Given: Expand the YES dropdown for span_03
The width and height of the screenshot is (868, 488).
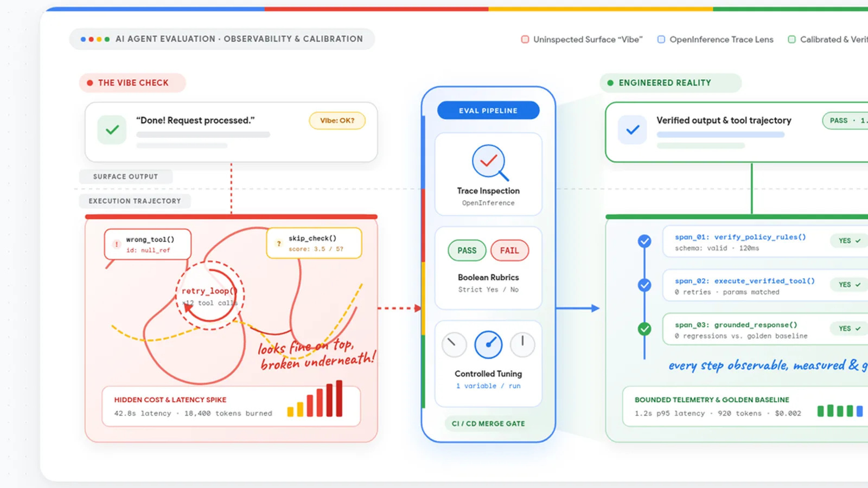Looking at the screenshot, I should tap(849, 329).
